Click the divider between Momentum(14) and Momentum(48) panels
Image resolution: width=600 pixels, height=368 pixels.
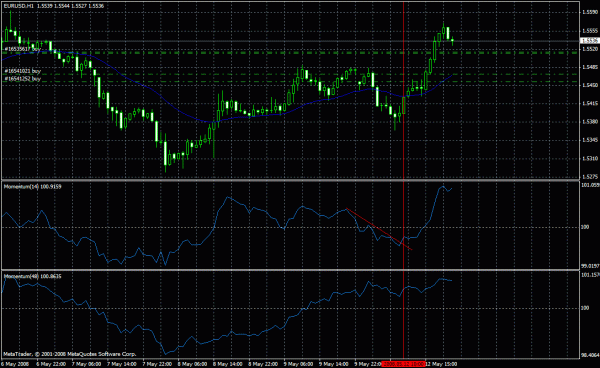click(x=290, y=270)
